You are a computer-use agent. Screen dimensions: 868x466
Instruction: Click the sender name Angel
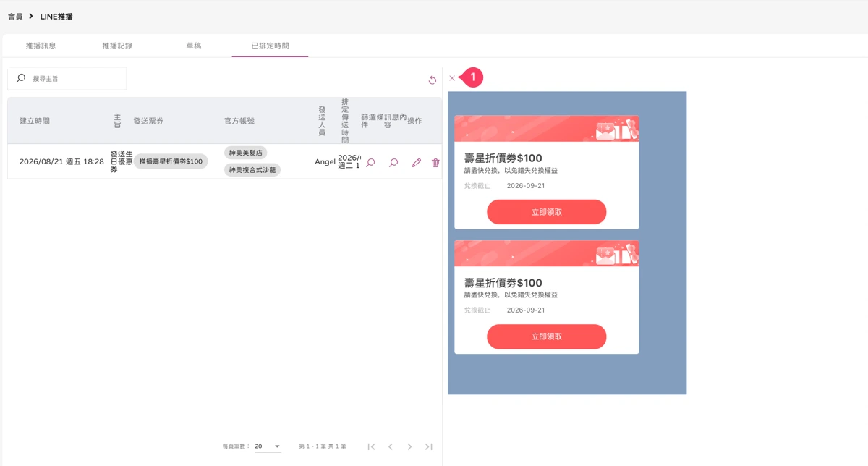(x=325, y=161)
